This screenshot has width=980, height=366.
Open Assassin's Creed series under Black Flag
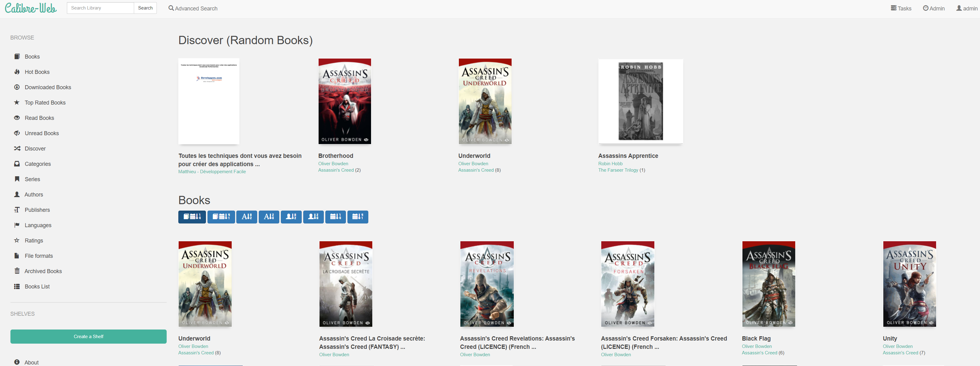759,353
